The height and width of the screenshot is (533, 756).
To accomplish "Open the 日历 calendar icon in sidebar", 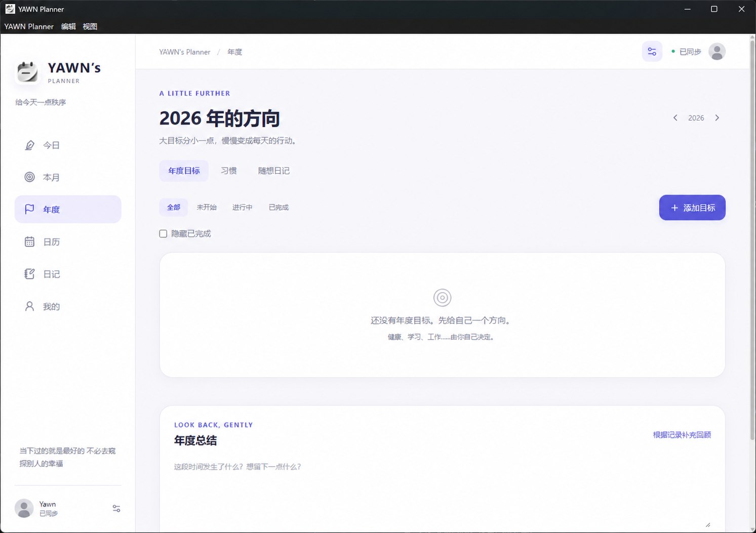I will pyautogui.click(x=30, y=241).
